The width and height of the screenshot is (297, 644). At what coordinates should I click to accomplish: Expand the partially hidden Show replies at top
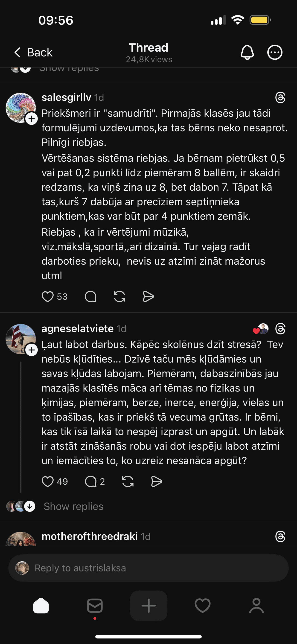pos(69,69)
